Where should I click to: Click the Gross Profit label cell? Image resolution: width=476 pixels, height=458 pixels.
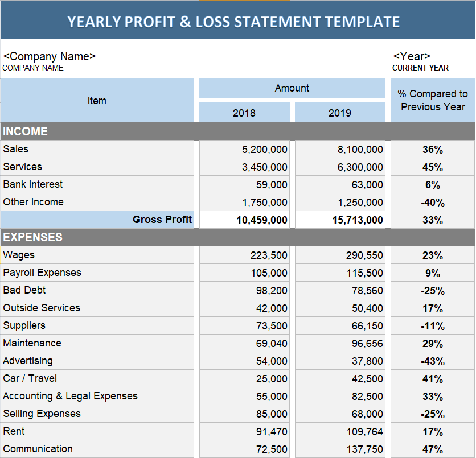click(97, 220)
